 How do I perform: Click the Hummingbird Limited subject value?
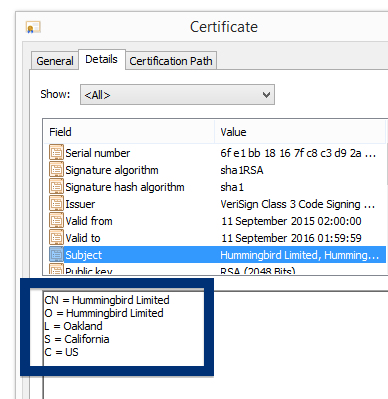[299, 255]
